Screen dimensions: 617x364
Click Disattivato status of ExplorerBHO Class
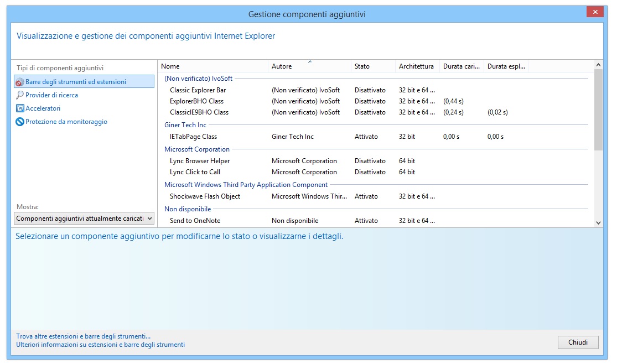(370, 101)
